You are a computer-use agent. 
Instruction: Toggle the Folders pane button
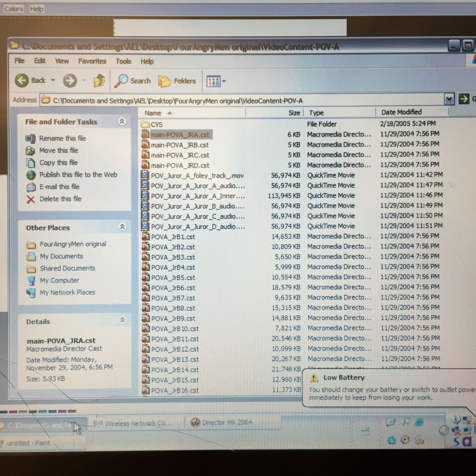[x=177, y=81]
